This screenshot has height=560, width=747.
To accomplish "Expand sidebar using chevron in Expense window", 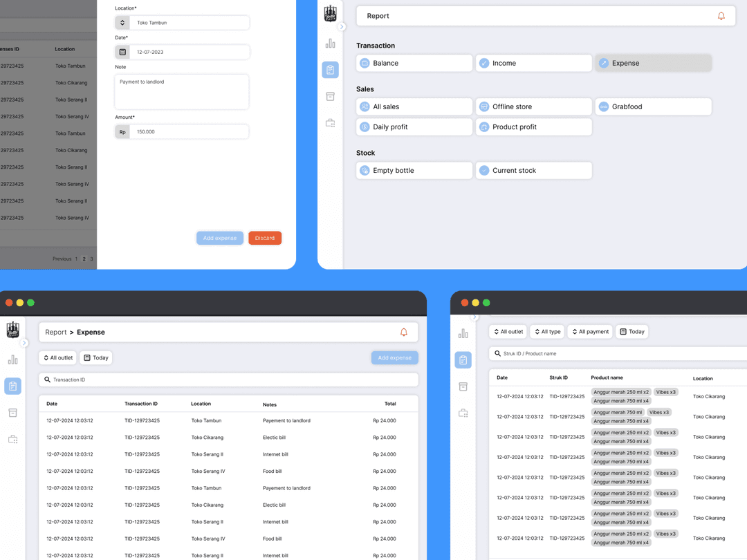I will pyautogui.click(x=24, y=343).
